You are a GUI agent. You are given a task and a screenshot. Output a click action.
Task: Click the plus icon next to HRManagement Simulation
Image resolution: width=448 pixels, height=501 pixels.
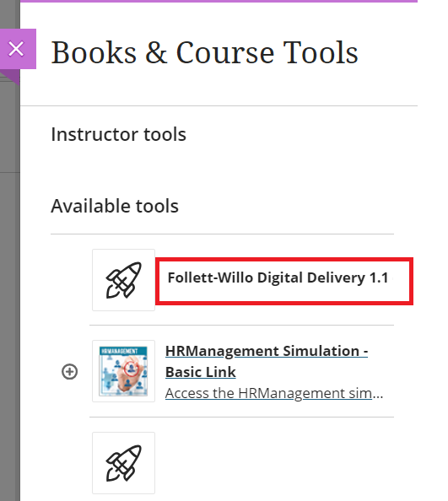click(69, 372)
